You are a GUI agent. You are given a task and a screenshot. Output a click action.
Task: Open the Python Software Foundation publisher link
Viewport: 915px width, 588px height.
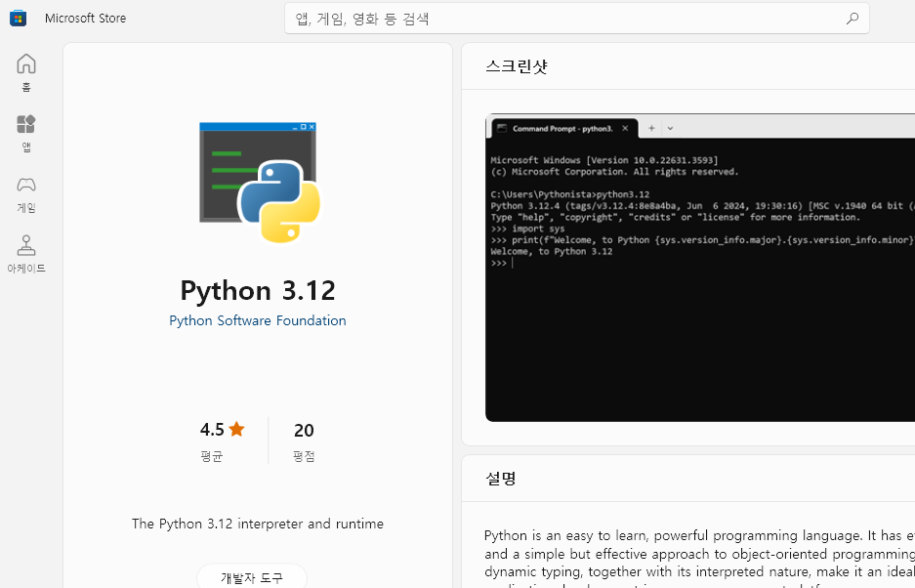(x=258, y=320)
